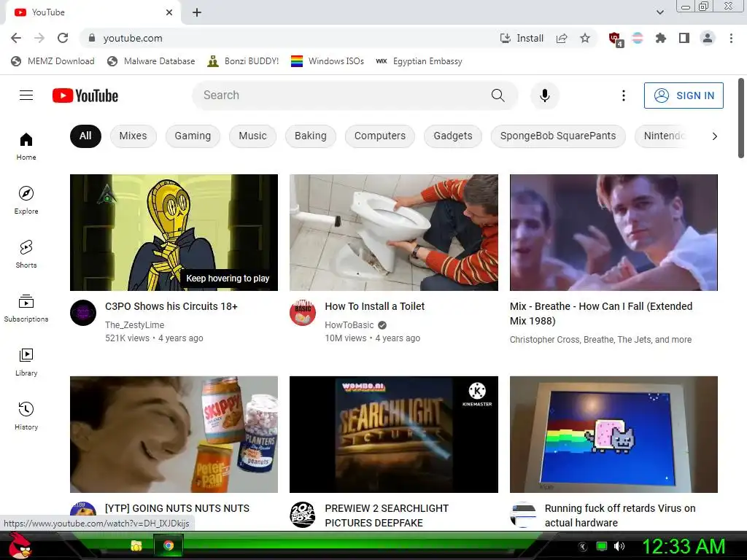Open the file explorer taskbar icon
This screenshot has height=560, width=747.
pyautogui.click(x=136, y=545)
